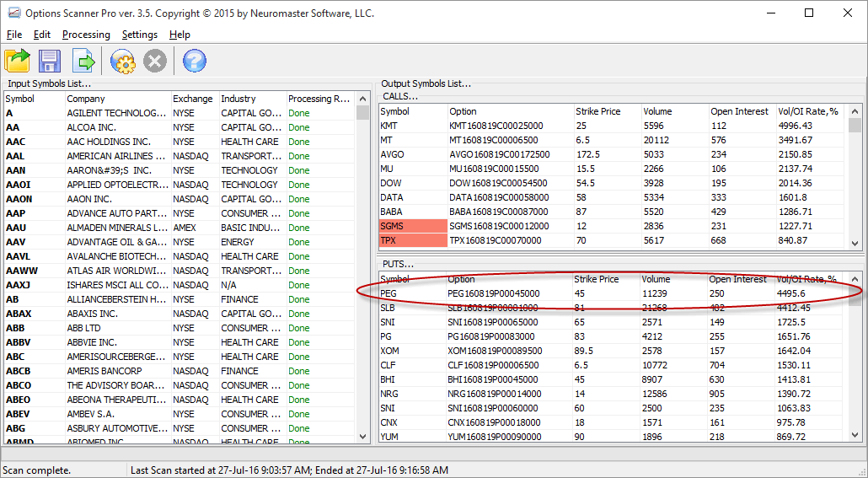This screenshot has width=868, height=478.
Task: Select the NRG put symbol
Action: click(x=389, y=395)
